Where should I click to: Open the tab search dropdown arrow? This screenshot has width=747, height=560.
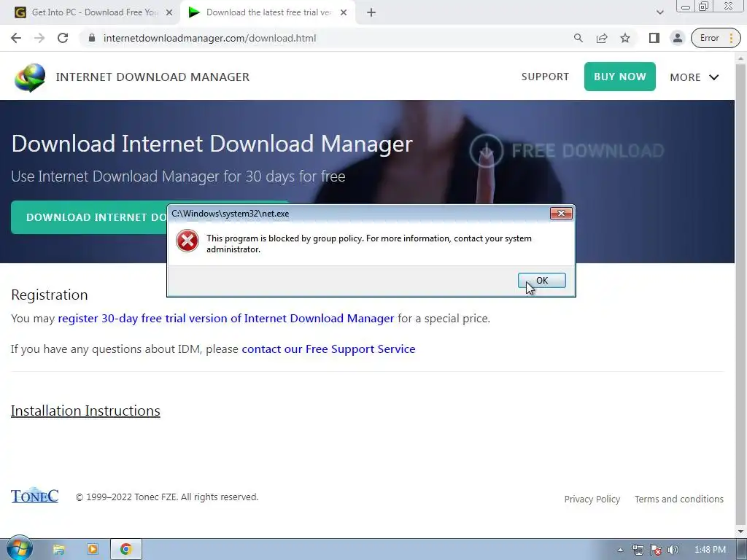[659, 12]
